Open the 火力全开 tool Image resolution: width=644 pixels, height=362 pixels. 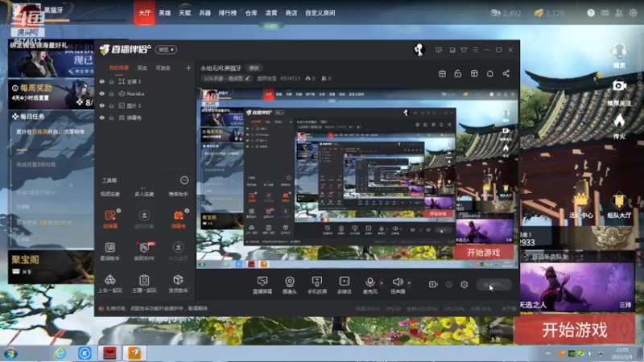pos(178,251)
